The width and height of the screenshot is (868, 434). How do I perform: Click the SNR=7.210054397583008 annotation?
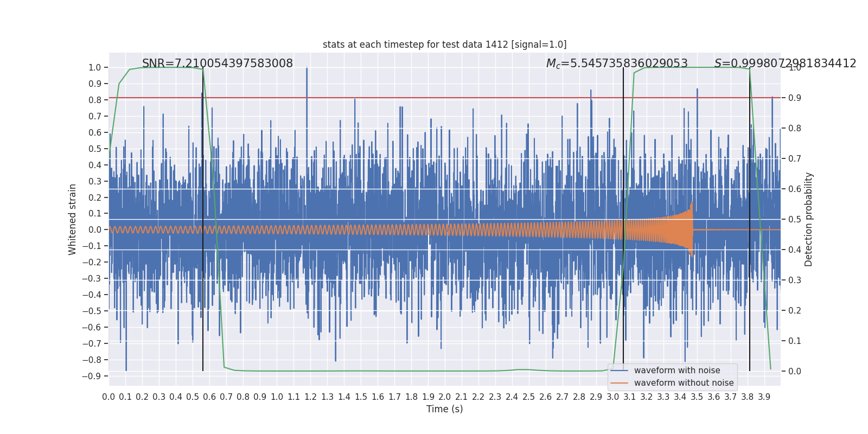click(218, 63)
